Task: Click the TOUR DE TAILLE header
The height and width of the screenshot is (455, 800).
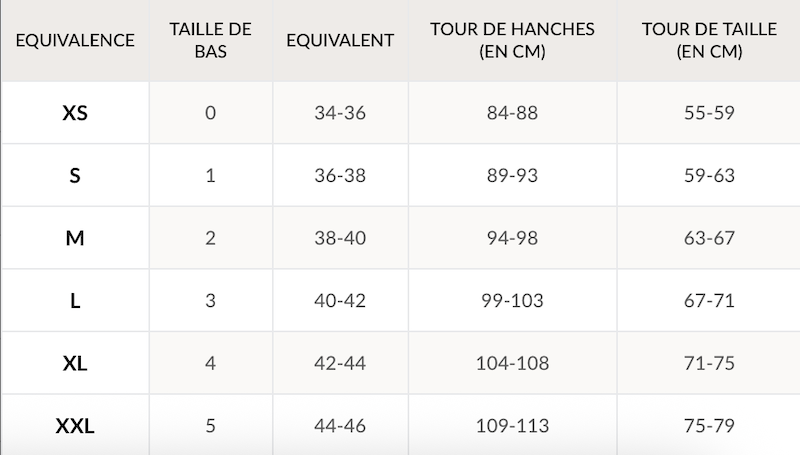Action: tap(708, 41)
